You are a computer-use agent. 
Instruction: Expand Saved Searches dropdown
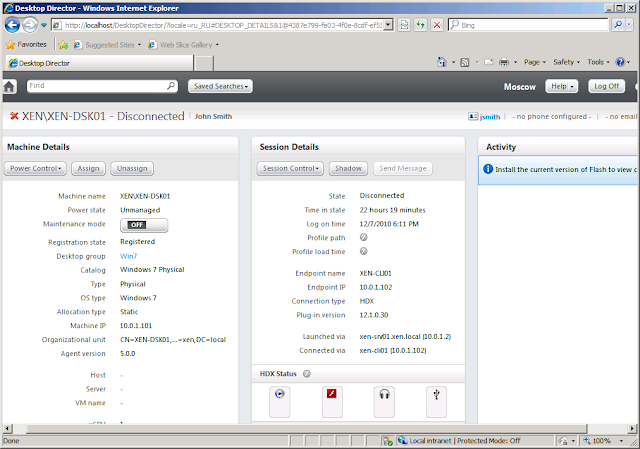pos(220,86)
